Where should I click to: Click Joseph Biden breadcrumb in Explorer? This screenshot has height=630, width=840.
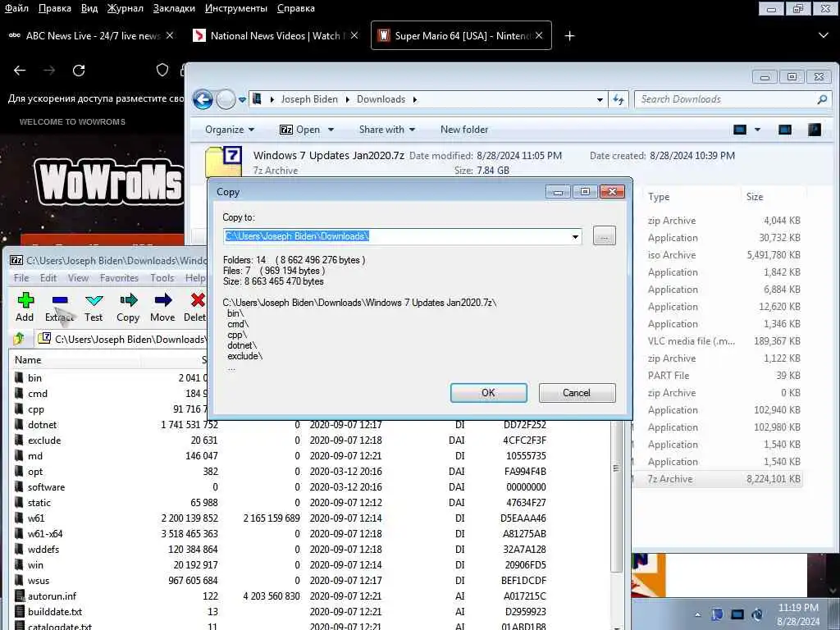click(309, 99)
